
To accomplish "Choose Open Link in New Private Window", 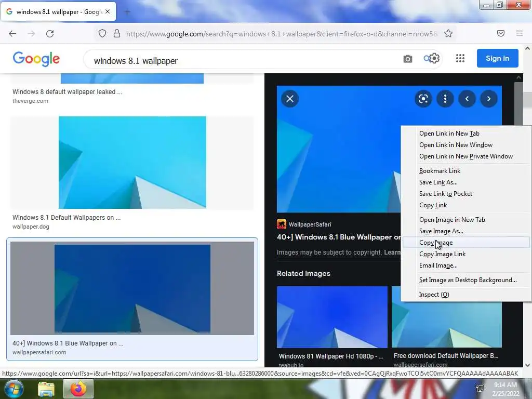I will (466, 156).
